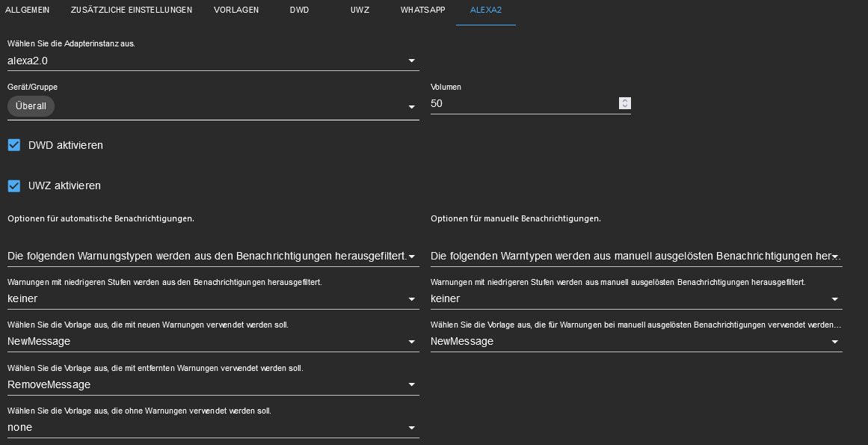This screenshot has width=868, height=445.
Task: Expand manual minimum warning level dropdown
Action: (x=635, y=298)
